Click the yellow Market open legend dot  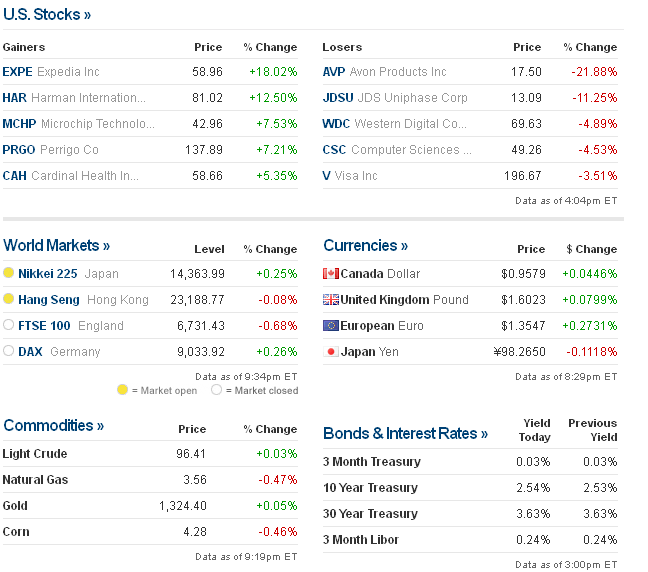coord(122,390)
